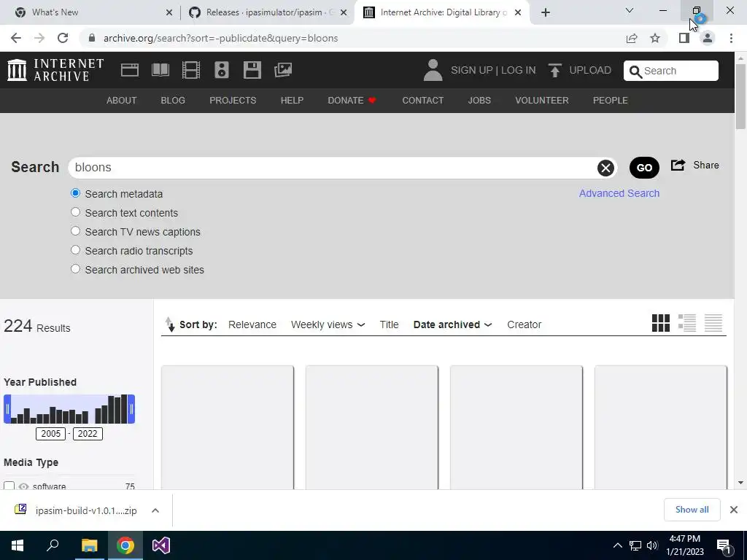This screenshot has height=560, width=747.
Task: Sort results by Relevance
Action: (x=252, y=324)
